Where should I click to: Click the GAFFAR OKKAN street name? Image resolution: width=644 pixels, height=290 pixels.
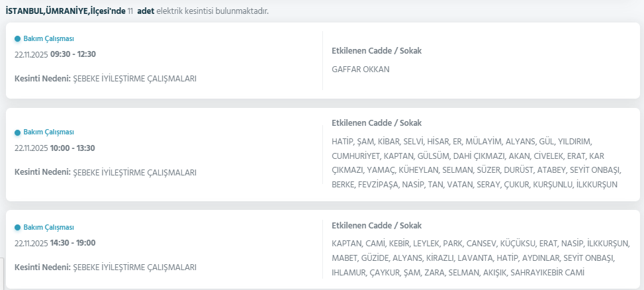click(x=360, y=70)
